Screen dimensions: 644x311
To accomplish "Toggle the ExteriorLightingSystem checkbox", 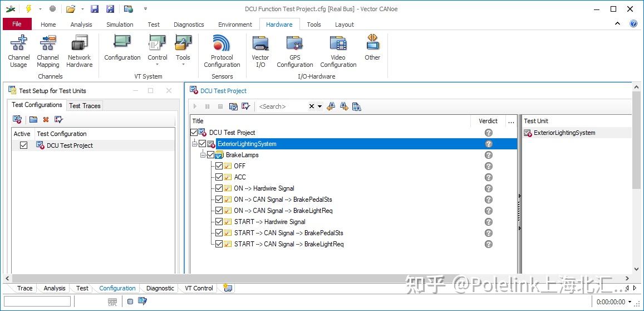I will [202, 144].
